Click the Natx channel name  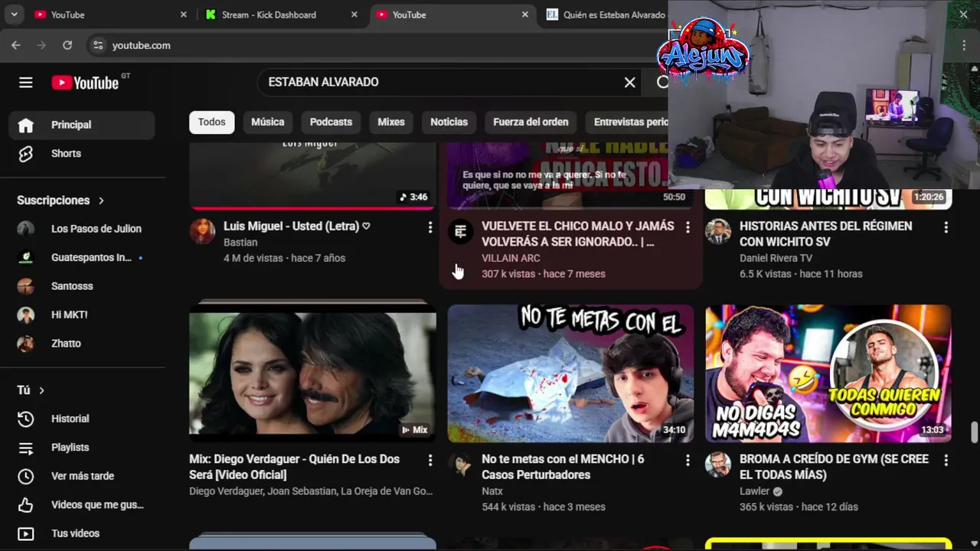(492, 491)
